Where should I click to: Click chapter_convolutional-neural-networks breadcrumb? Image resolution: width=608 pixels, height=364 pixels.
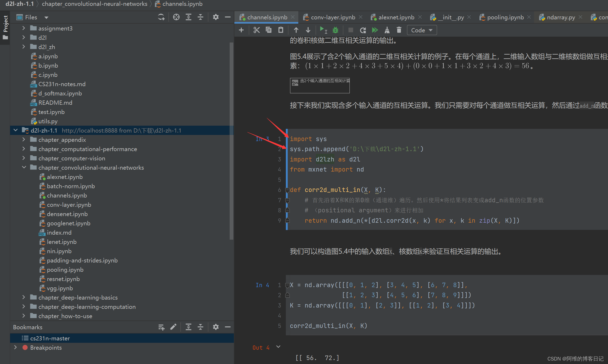click(x=95, y=4)
